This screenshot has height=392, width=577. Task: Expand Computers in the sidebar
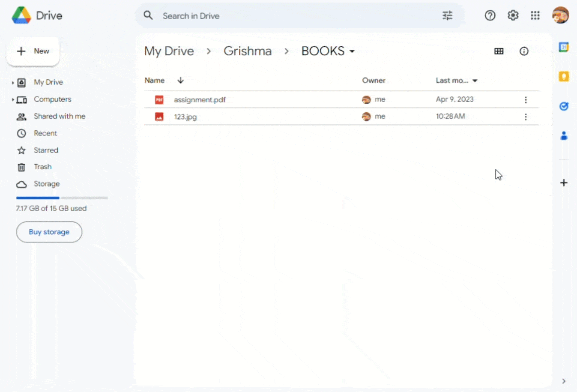pos(12,99)
